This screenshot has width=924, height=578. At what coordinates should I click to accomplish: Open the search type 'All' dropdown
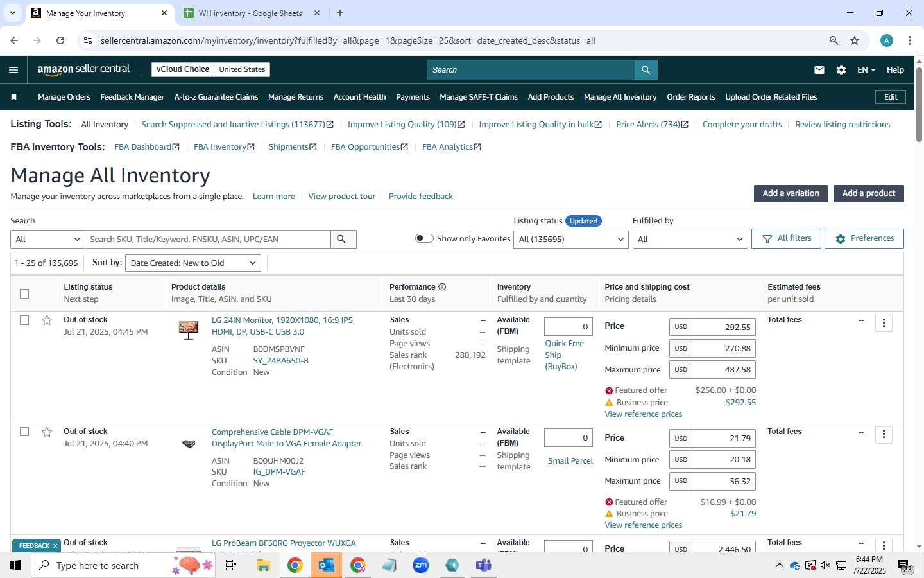click(x=47, y=239)
